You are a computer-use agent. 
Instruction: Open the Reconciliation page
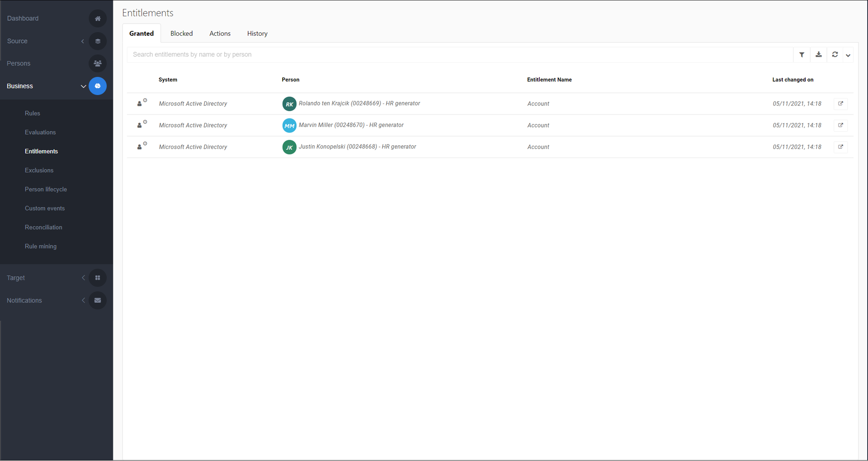pos(43,228)
